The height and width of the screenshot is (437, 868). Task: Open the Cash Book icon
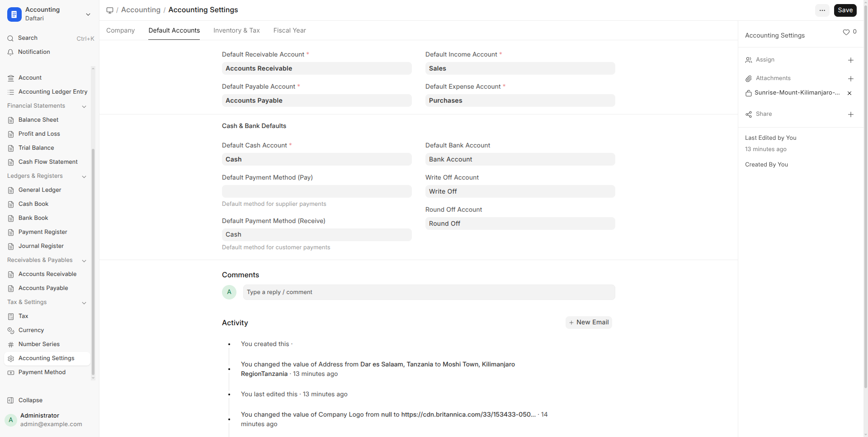(x=11, y=204)
